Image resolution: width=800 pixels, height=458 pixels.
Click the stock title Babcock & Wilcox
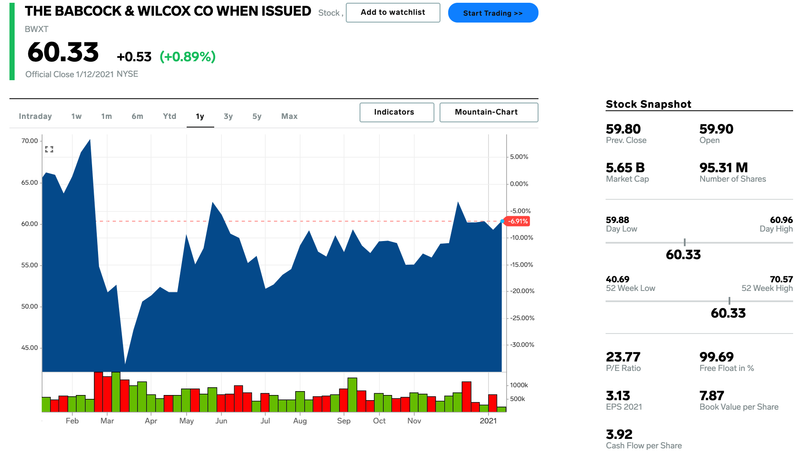point(168,11)
